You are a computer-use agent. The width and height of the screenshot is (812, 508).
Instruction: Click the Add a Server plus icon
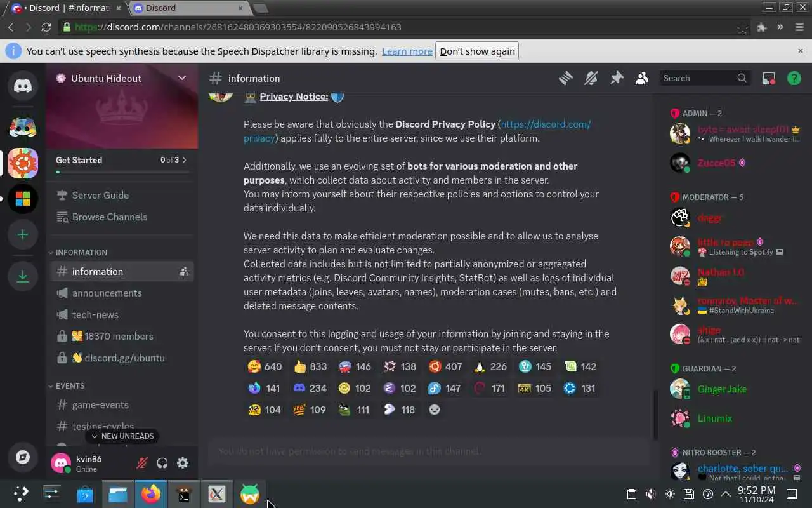pyautogui.click(x=23, y=234)
